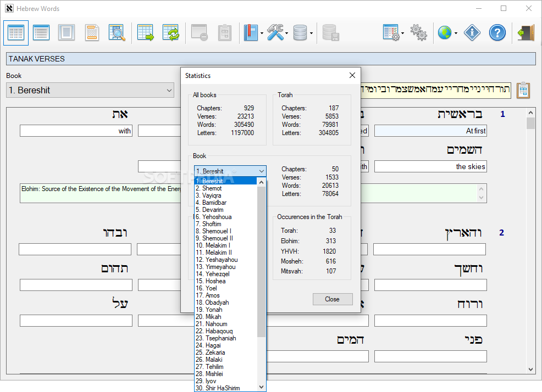
Task: Select 5. Devarim in the book list
Action: click(x=226, y=210)
